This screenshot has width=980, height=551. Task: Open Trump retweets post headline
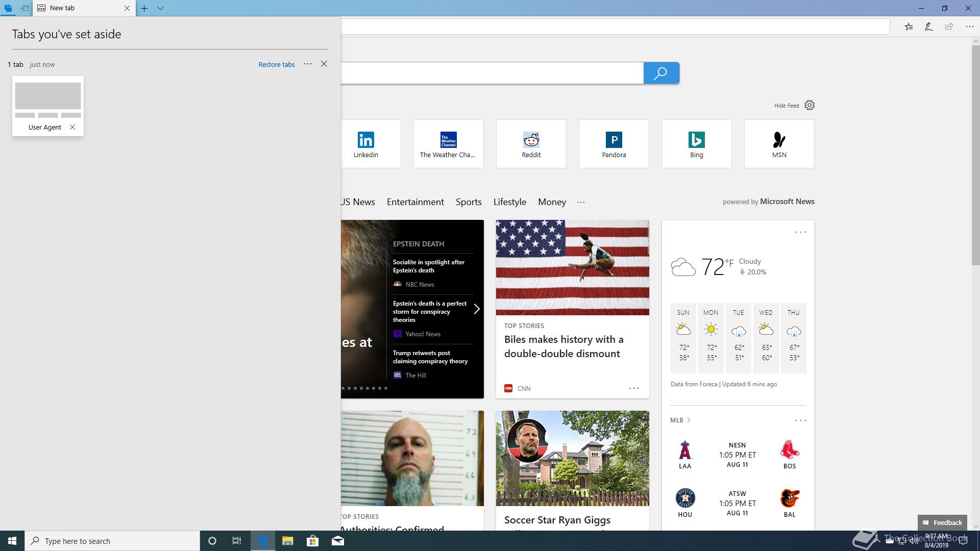click(430, 357)
